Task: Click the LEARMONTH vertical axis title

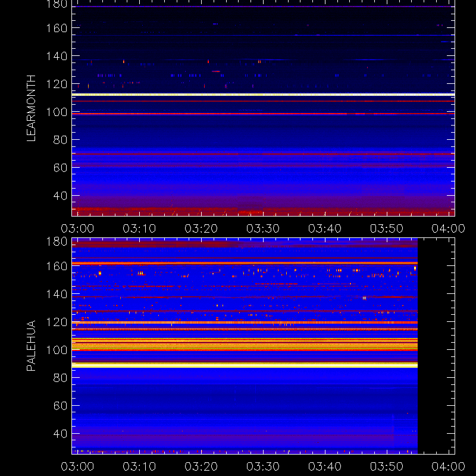Action: pyautogui.click(x=31, y=108)
